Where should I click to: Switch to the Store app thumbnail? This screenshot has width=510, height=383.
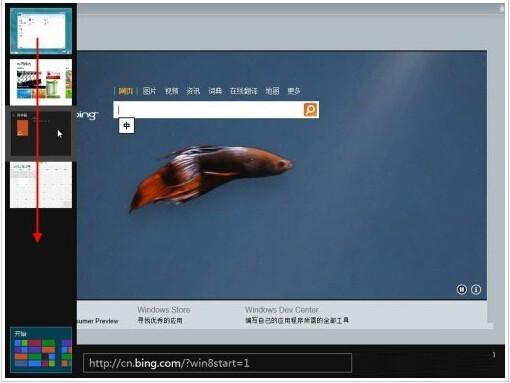pos(41,82)
